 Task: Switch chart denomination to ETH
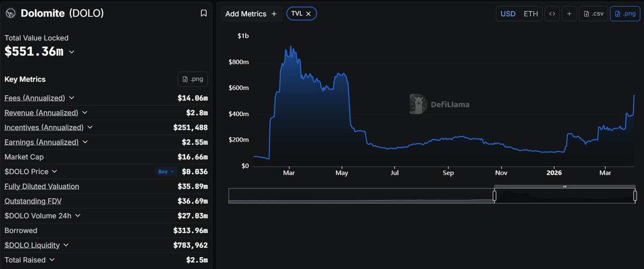530,14
